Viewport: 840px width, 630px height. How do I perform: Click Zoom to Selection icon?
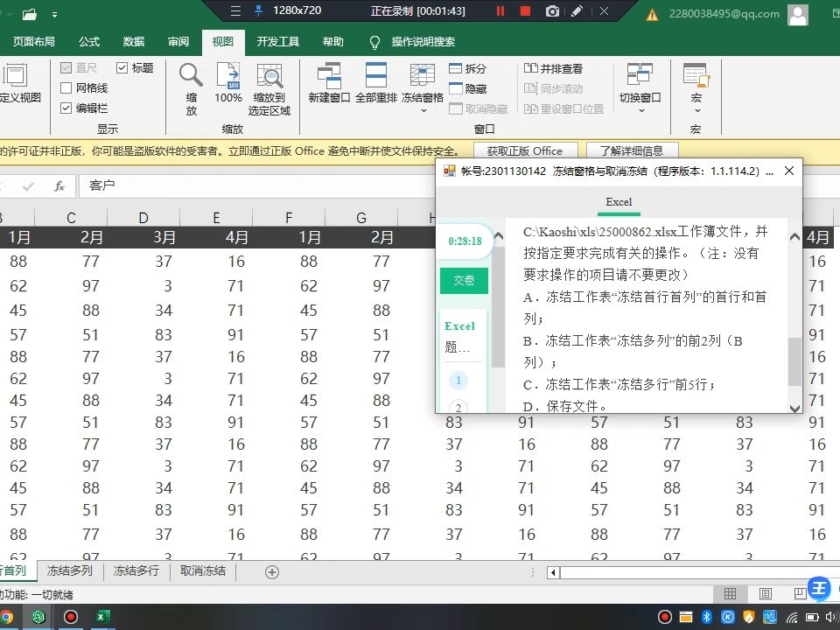[269, 75]
